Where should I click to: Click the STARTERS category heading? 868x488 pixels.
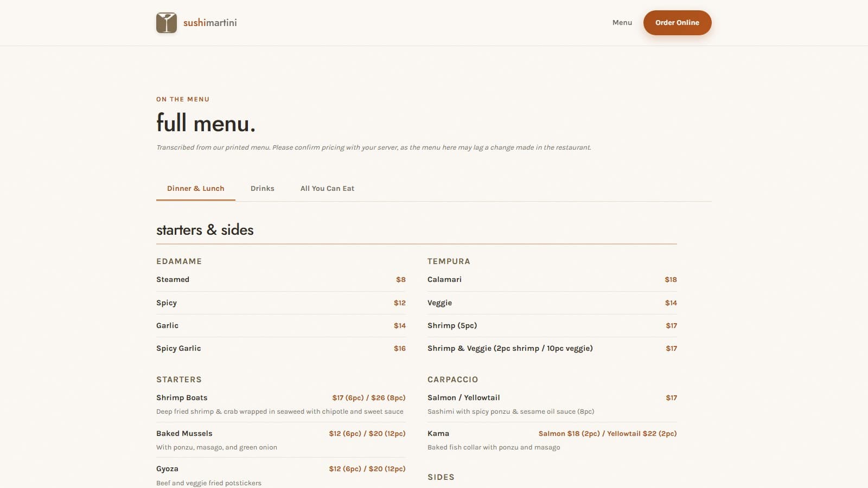click(x=179, y=380)
